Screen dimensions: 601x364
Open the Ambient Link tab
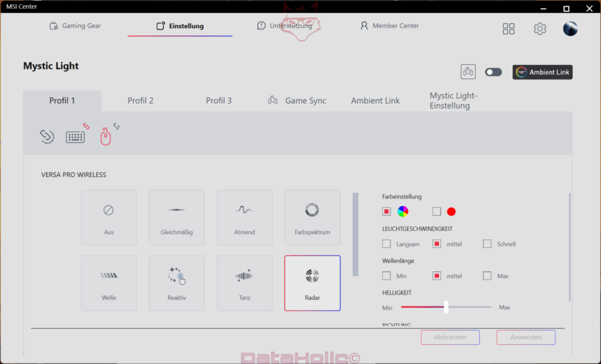click(x=375, y=101)
